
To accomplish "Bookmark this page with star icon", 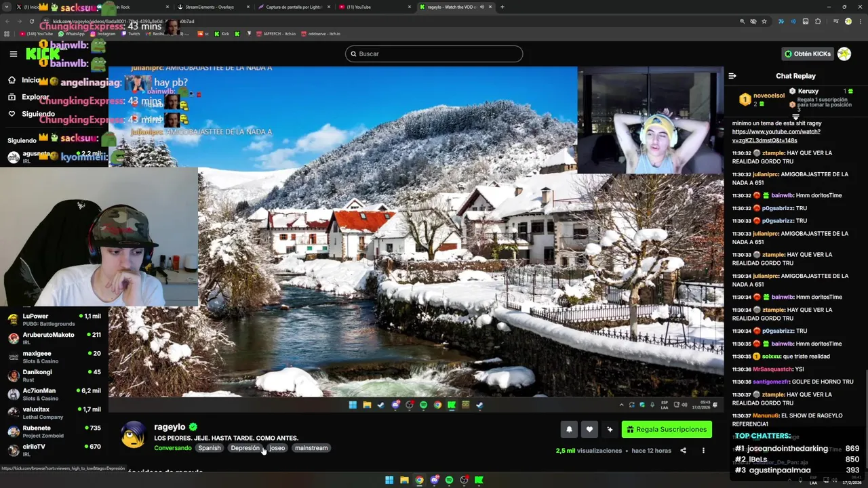I will (764, 21).
